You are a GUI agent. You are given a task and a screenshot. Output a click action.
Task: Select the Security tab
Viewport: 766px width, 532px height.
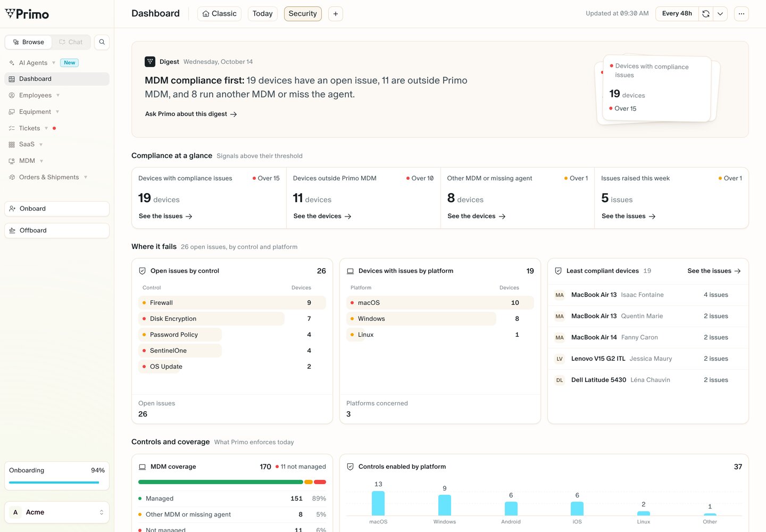click(303, 14)
